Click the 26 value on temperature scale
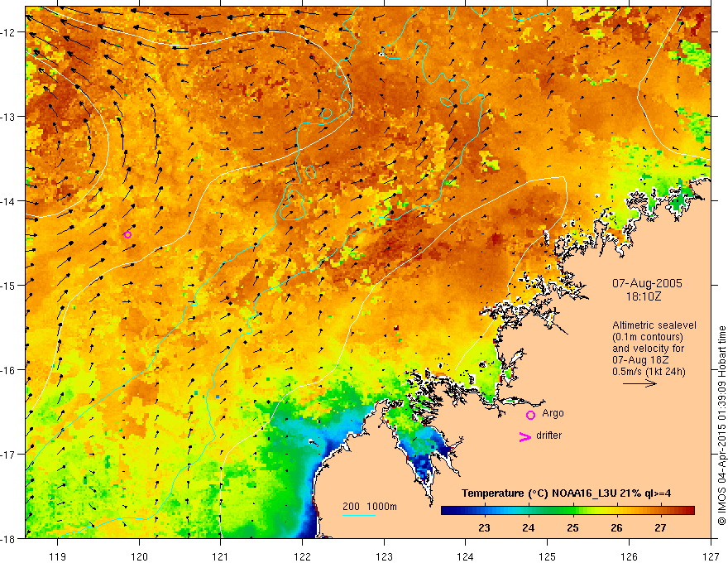728x563 pixels. (x=616, y=527)
